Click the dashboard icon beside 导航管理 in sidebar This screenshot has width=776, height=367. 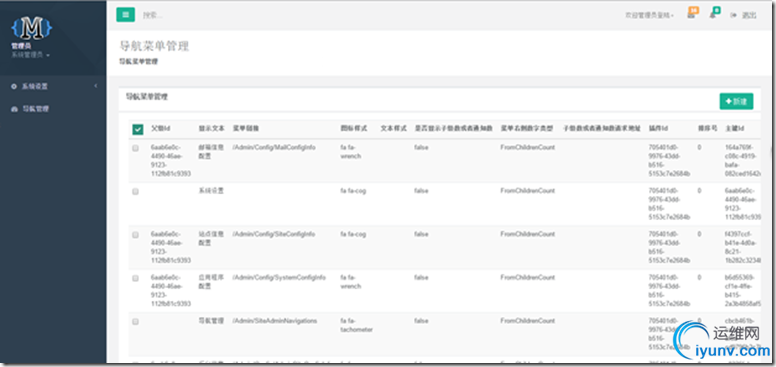(14, 109)
